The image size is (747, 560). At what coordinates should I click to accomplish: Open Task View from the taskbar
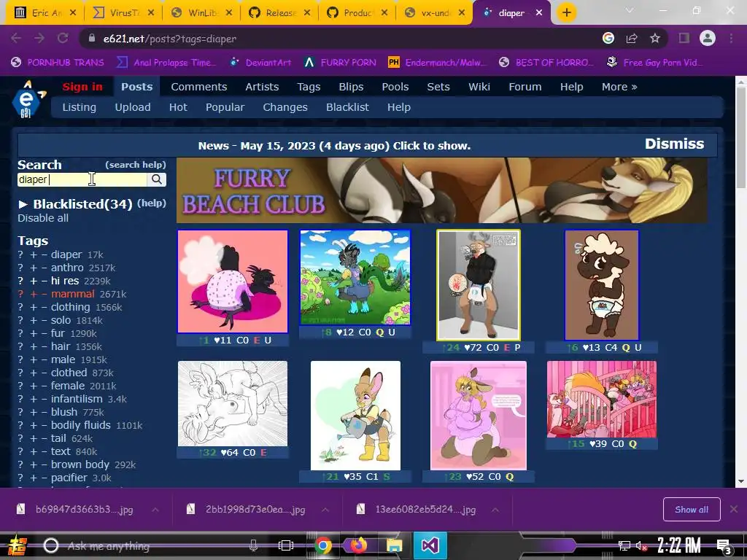tap(286, 545)
